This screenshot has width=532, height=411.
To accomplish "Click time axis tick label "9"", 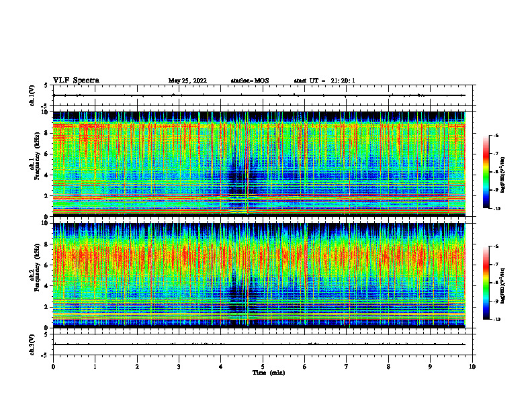I will (x=430, y=367).
